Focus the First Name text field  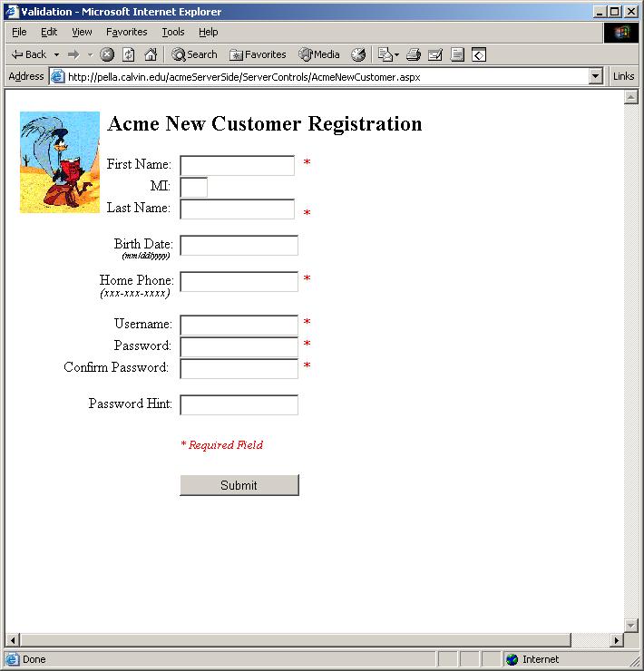coord(237,165)
